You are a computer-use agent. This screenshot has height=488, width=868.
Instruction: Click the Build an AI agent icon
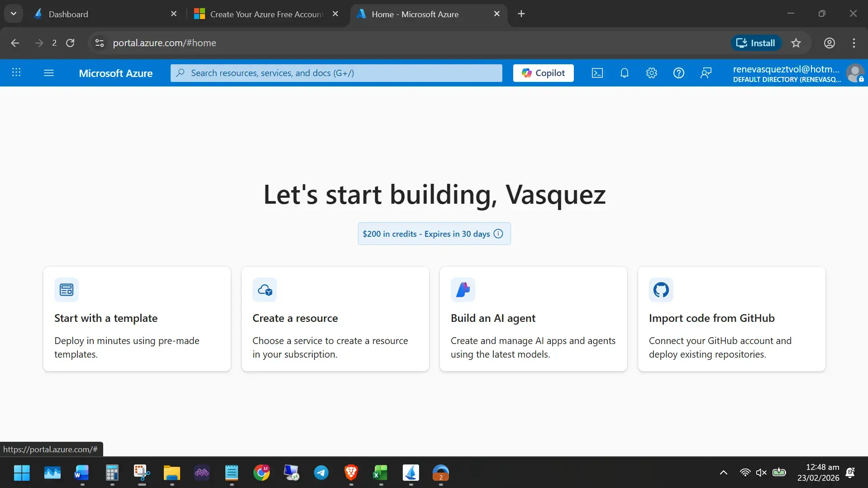(463, 290)
